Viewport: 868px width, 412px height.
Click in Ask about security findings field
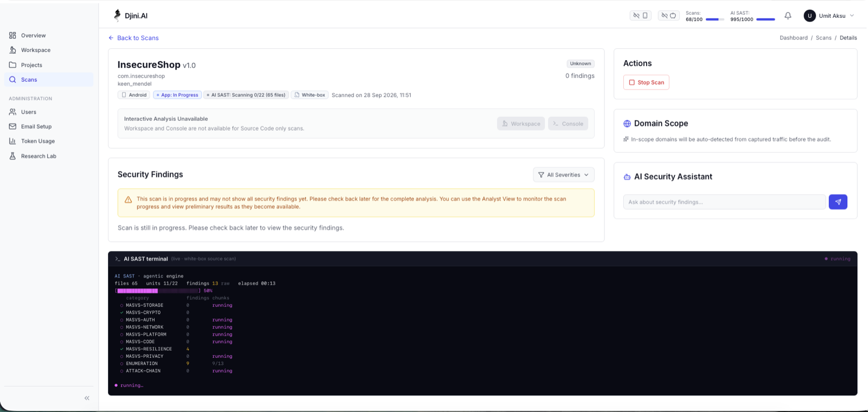point(724,202)
